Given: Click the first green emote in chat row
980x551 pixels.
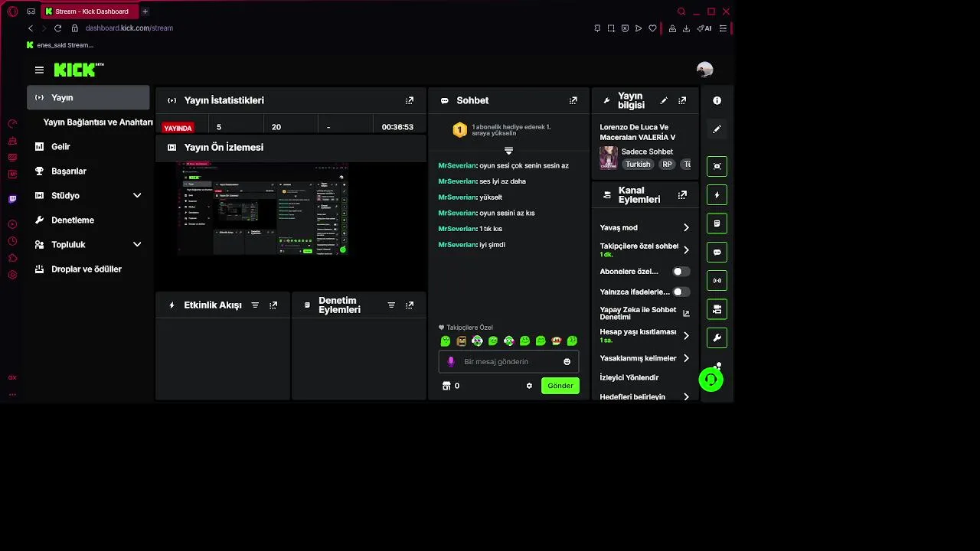Looking at the screenshot, I should coord(446,341).
